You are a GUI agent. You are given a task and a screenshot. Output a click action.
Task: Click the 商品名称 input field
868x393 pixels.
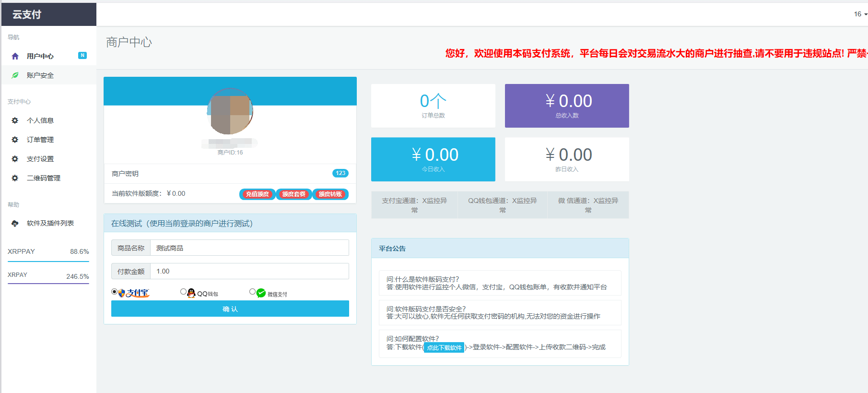(x=249, y=248)
